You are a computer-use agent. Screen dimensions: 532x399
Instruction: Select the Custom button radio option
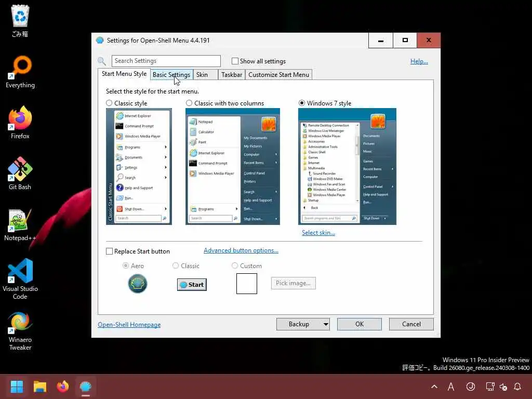coord(235,265)
